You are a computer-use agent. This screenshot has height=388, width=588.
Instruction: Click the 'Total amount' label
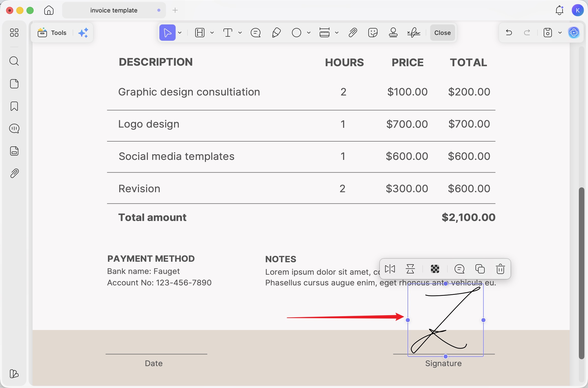pyautogui.click(x=152, y=217)
